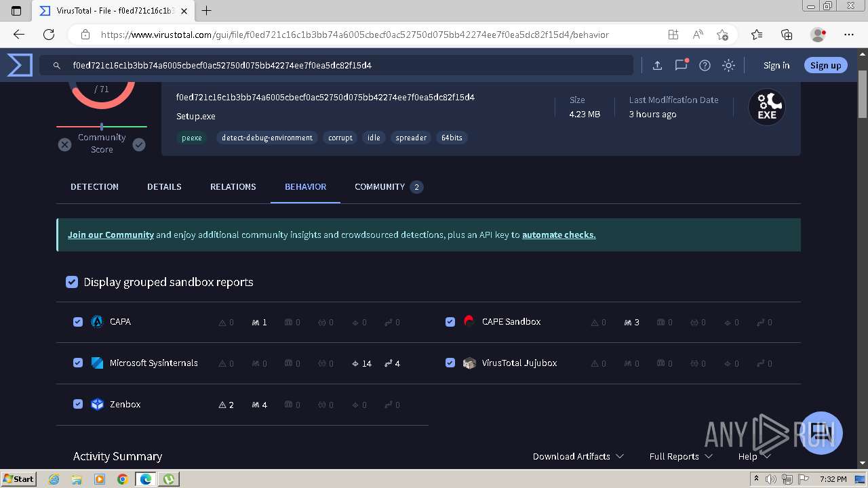This screenshot has height=488, width=868.
Task: Toggle Display grouped sandbox reports checkbox
Action: click(72, 282)
